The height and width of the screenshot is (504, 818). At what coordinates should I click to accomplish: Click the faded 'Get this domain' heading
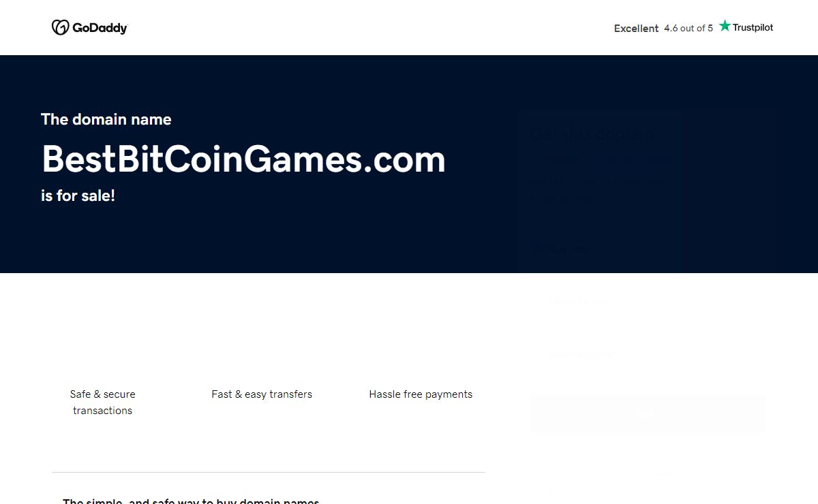592,134
